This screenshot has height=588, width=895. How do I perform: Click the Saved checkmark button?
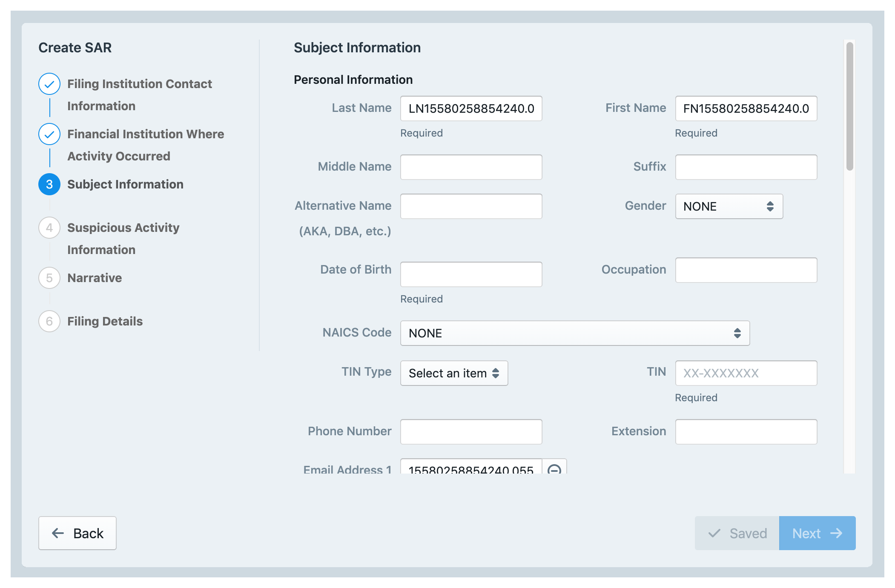point(737,533)
